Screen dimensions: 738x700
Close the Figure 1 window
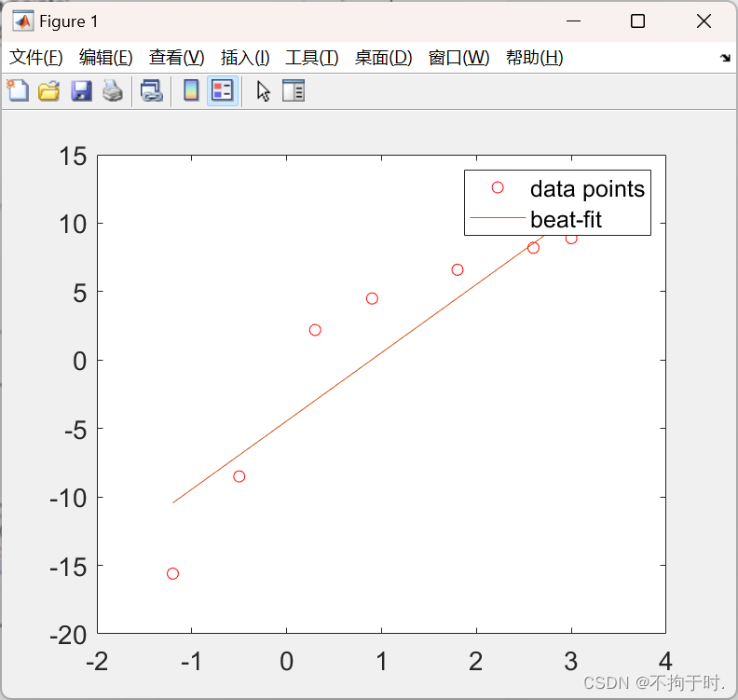point(704,21)
